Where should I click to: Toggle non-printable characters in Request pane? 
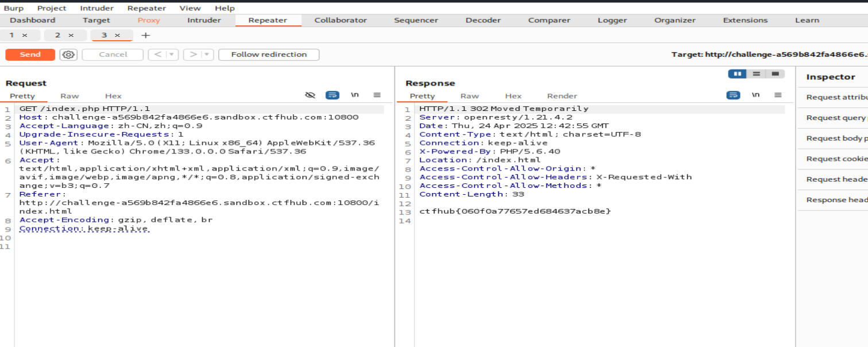(355, 95)
